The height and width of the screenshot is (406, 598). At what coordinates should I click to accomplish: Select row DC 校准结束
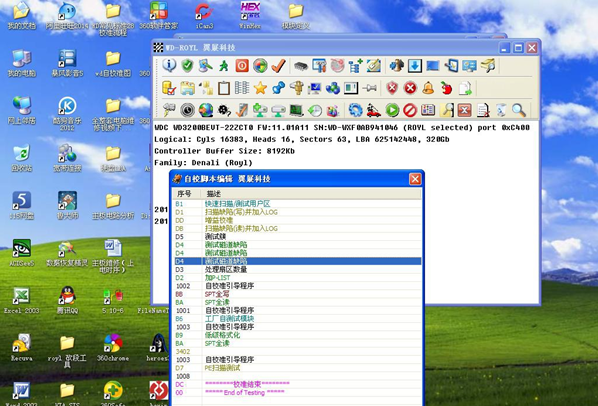pos(297,384)
